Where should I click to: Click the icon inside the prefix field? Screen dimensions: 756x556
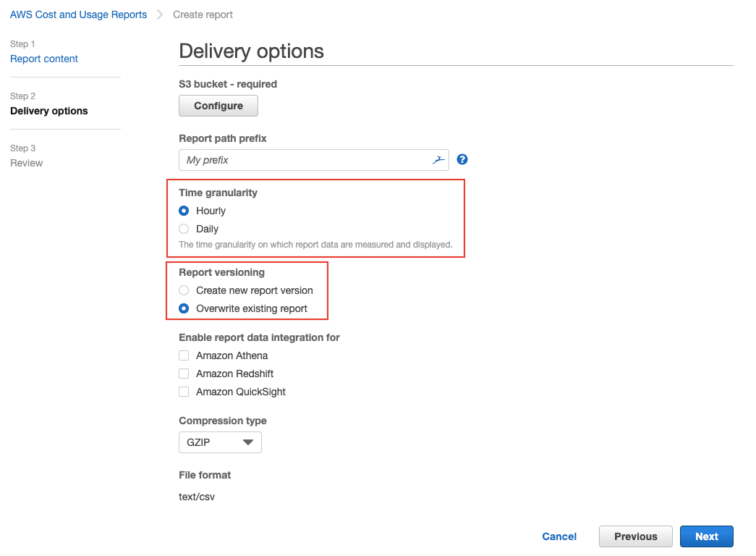point(438,160)
